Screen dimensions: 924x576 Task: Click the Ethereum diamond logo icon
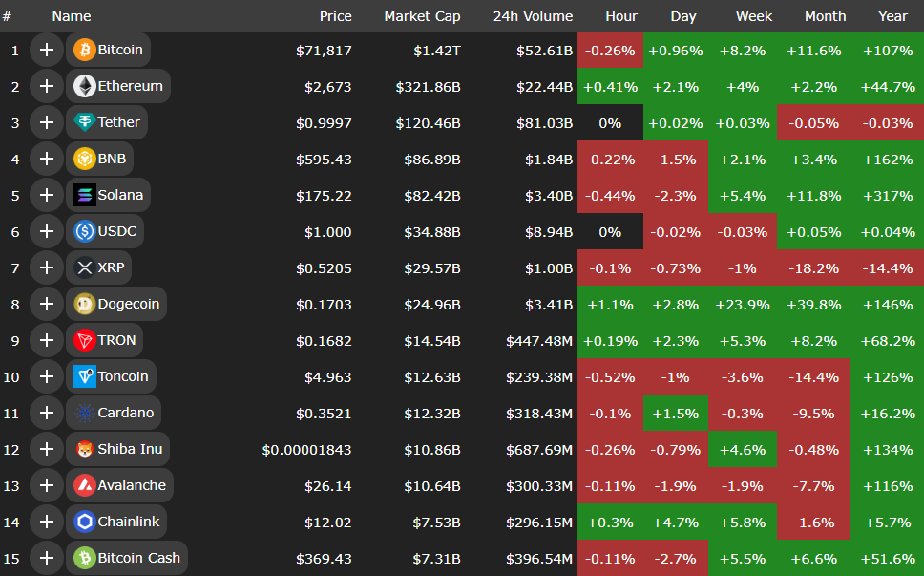85,86
